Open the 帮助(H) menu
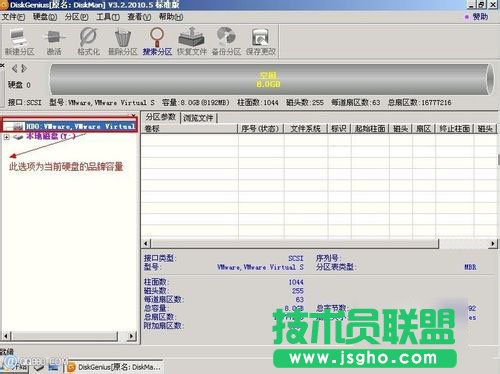Image resolution: width=500 pixels, height=374 pixels. 171,17
